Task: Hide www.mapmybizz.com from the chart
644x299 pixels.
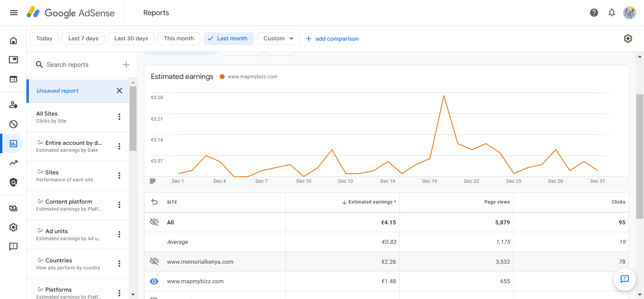Action: tap(154, 281)
